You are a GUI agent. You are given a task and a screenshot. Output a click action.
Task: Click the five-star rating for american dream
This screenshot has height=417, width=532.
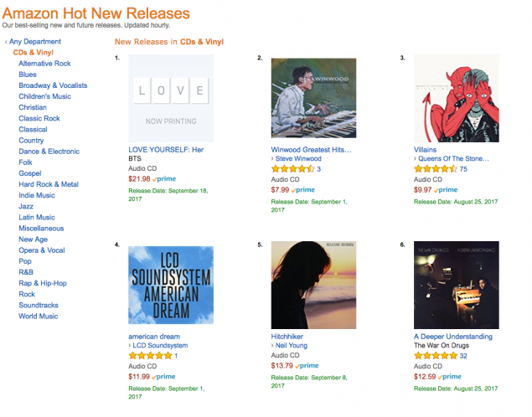coord(149,356)
